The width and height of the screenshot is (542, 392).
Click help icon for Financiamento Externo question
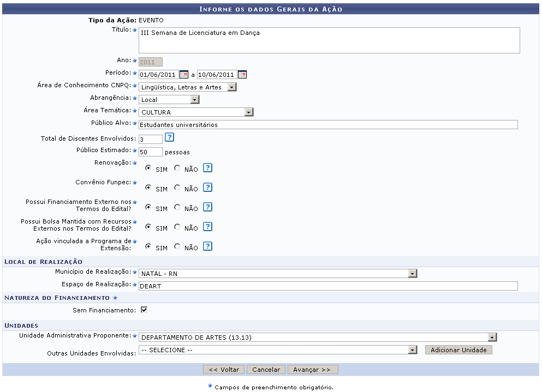207,207
